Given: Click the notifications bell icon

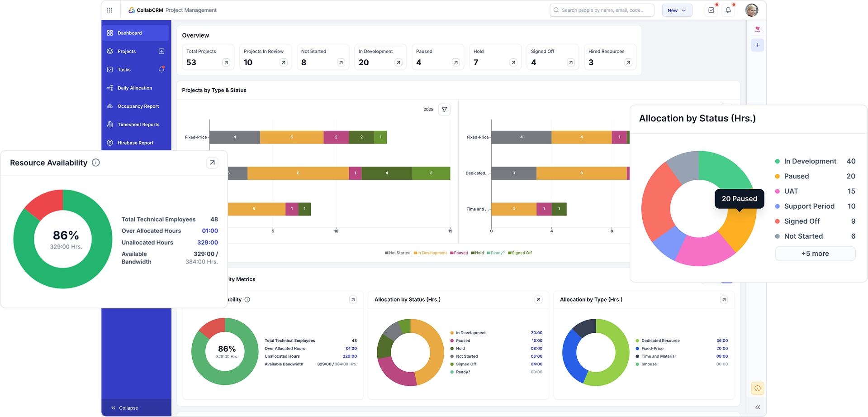Looking at the screenshot, I should (x=728, y=10).
